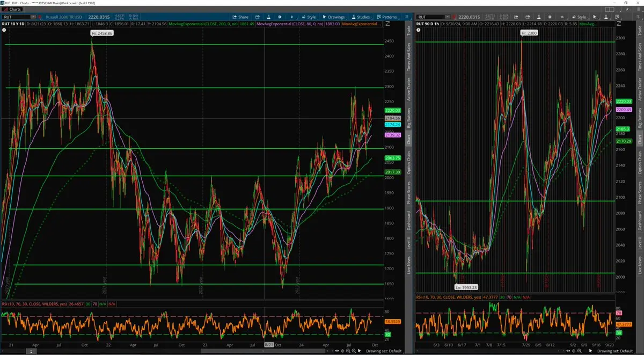Click the flask icon beside the gear in the right chart
Image resolution: width=644 pixels, height=355 pixels.
click(538, 17)
